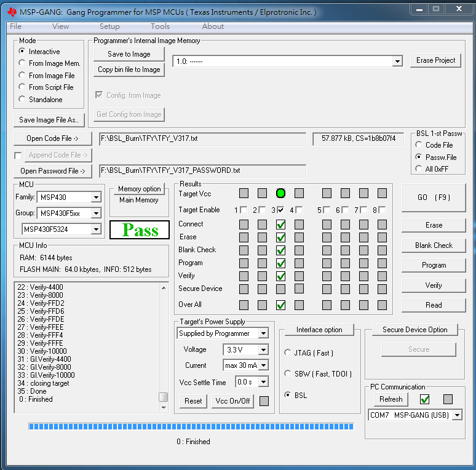This screenshot has height=470, width=476.
Task: Select From Script File mode
Action: (22, 87)
